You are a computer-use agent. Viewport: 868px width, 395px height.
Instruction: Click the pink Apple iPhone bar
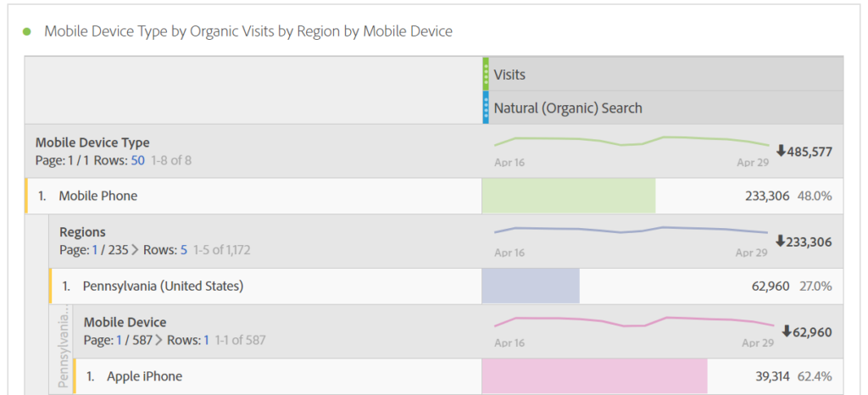[x=593, y=376]
